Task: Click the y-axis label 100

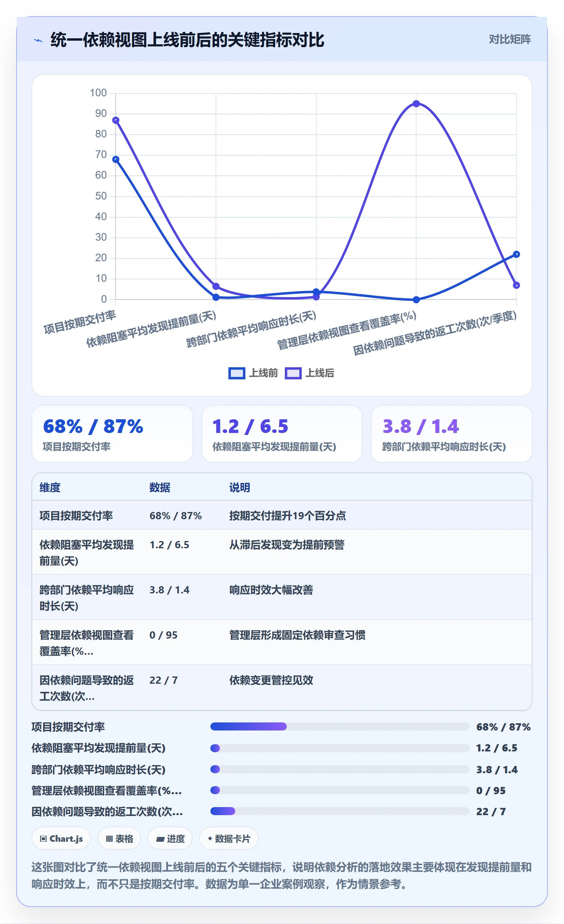Action: point(98,93)
